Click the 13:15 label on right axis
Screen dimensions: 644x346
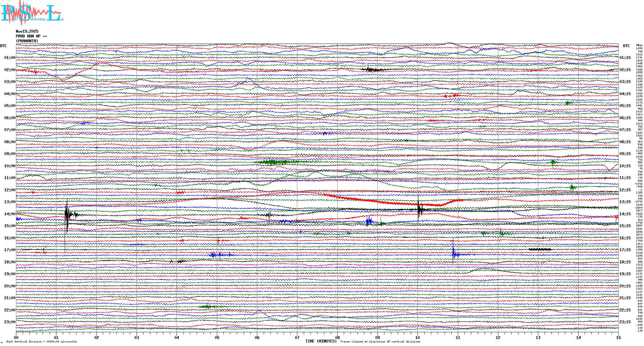click(625, 202)
